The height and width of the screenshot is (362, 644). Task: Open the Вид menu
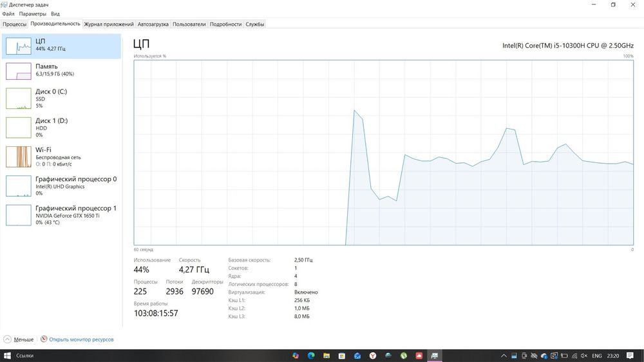(x=55, y=14)
